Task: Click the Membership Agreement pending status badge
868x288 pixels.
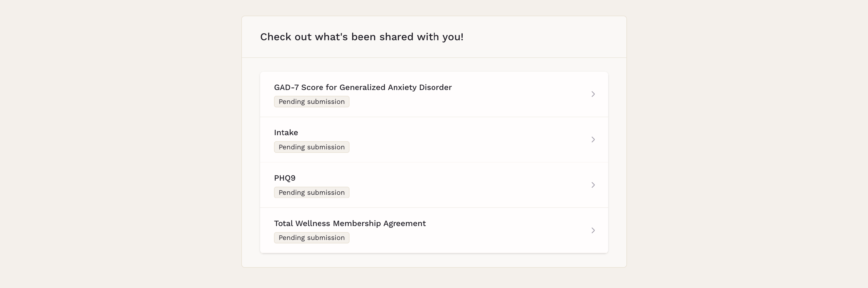Action: pyautogui.click(x=311, y=237)
